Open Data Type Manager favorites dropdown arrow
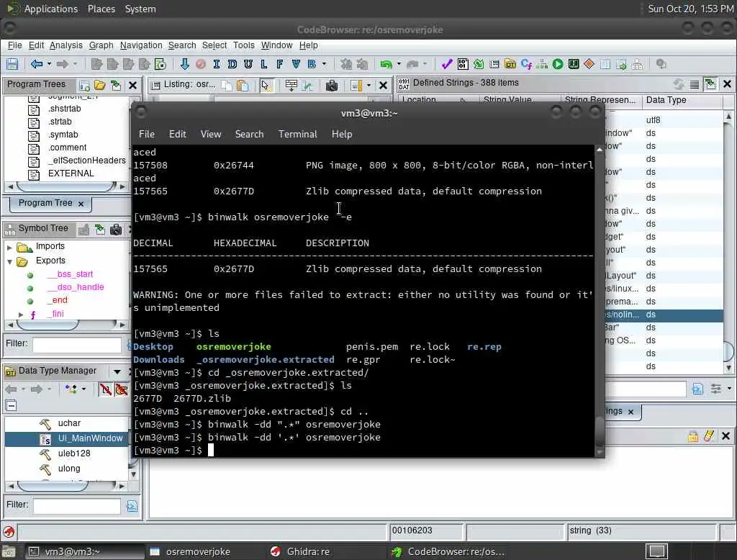Viewport: 737px width, 560px height. [x=83, y=389]
